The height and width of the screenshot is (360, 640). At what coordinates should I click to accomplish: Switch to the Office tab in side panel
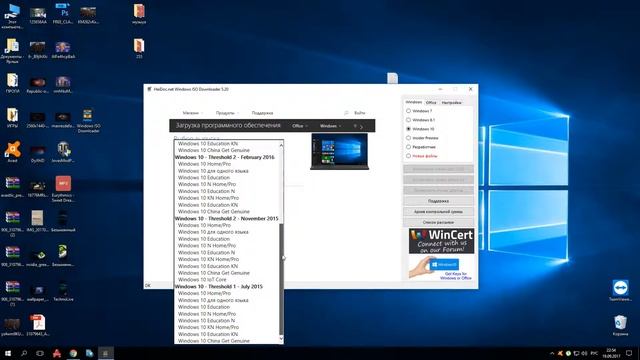point(431,103)
